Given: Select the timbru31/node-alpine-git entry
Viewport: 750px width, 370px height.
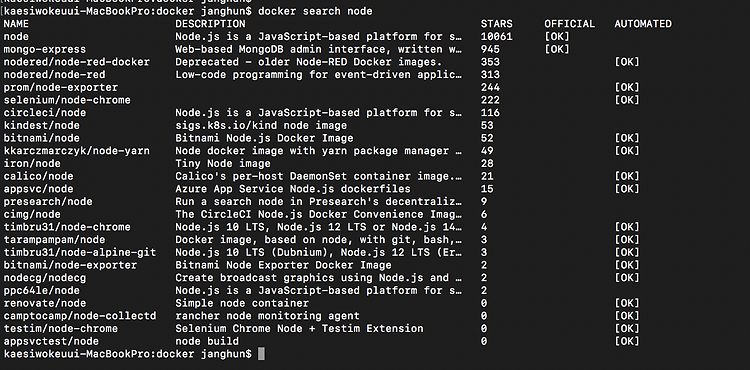Looking at the screenshot, I should (80, 252).
